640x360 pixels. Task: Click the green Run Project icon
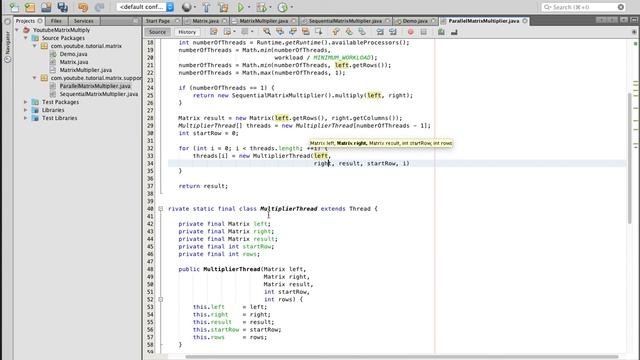241,7
